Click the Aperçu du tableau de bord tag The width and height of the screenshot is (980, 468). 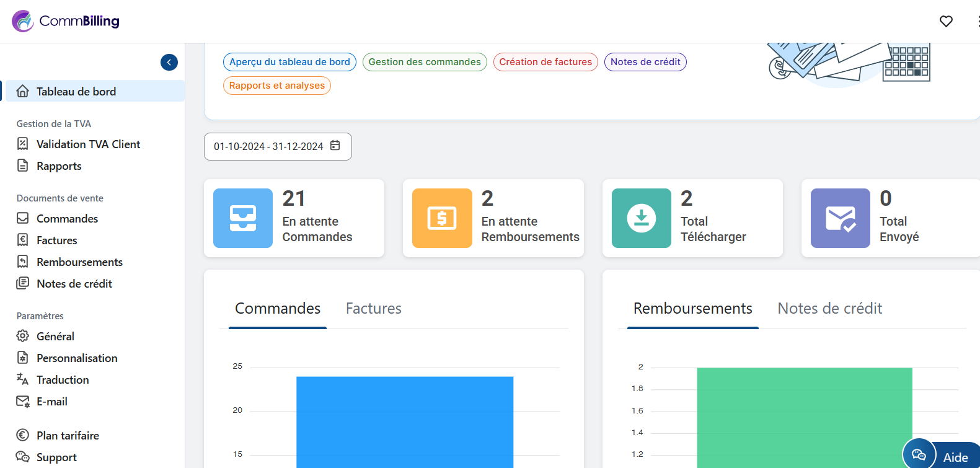(x=289, y=62)
